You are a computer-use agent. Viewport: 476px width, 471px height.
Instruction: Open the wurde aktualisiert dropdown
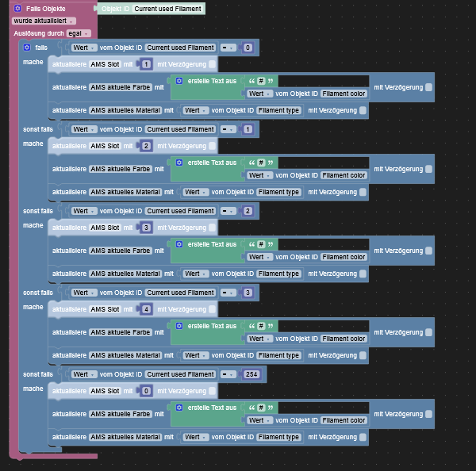[x=44, y=21]
